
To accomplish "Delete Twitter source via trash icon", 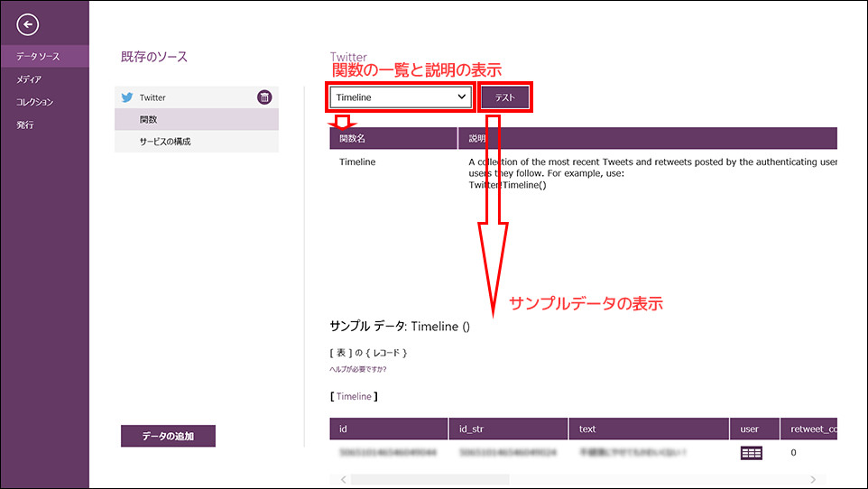I will tap(264, 97).
